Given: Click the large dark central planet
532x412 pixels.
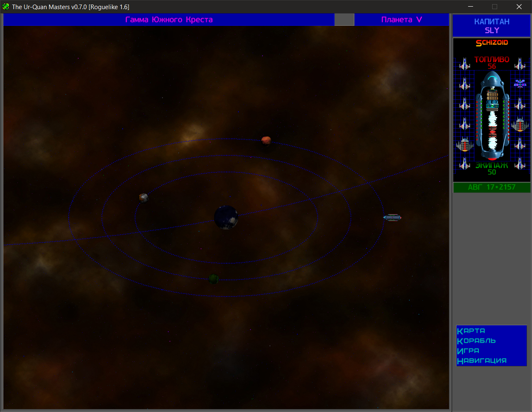Looking at the screenshot, I should [226, 217].
